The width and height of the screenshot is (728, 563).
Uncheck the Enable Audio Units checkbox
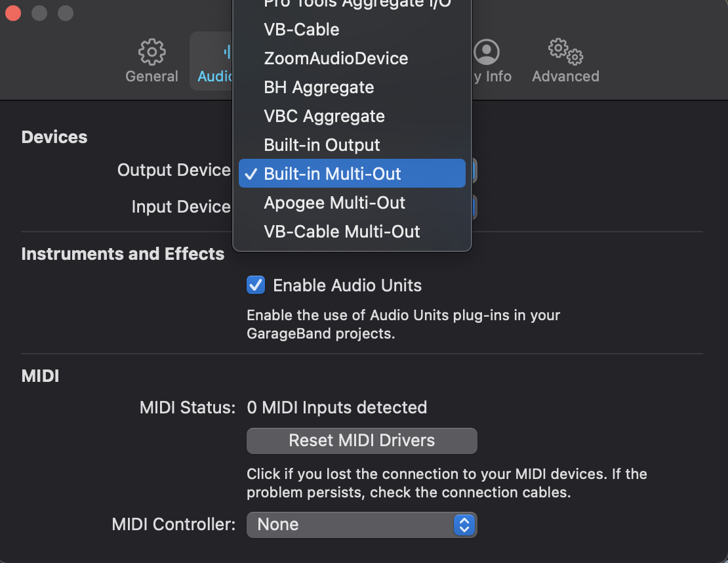[256, 285]
